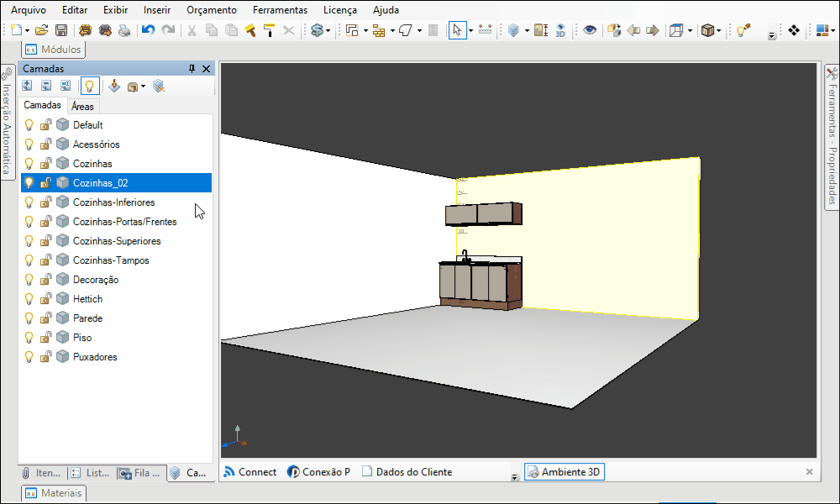Toggle visibility bulb of Default layer
840x504 pixels.
click(29, 125)
